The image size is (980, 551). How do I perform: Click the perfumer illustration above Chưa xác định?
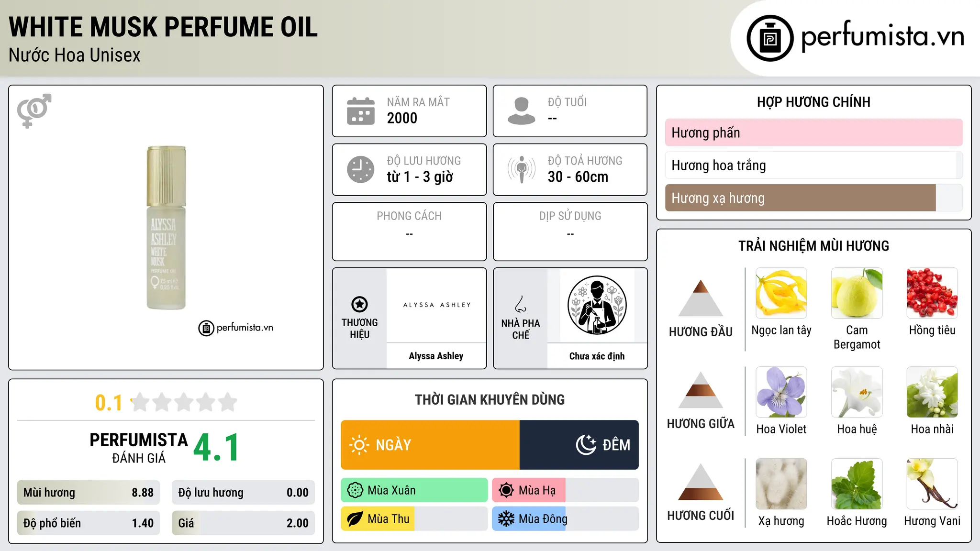597,305
